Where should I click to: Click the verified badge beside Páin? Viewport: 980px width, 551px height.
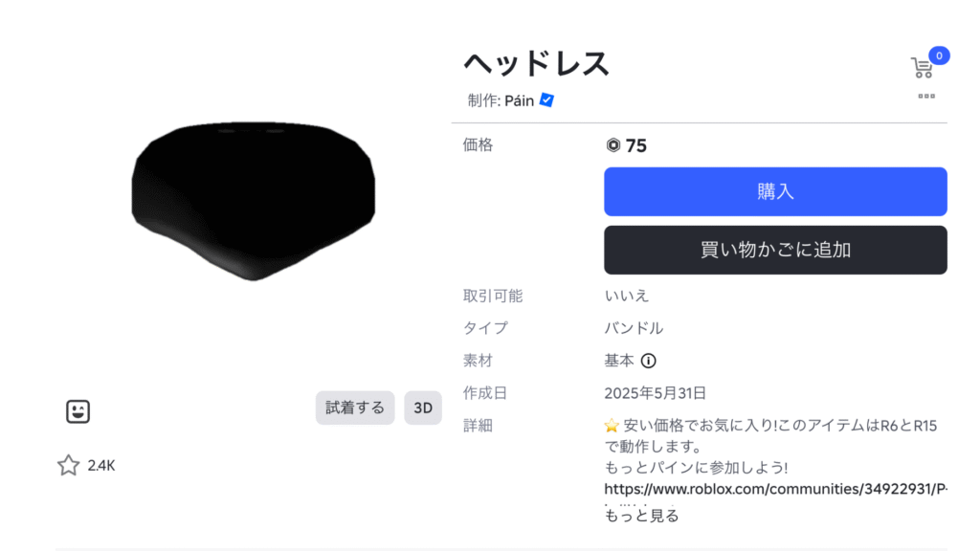tap(547, 99)
